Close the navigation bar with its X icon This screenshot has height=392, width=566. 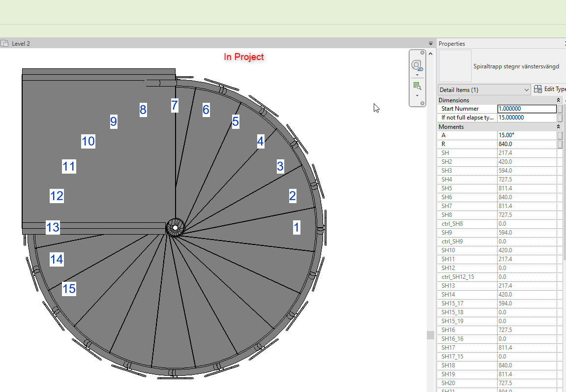pos(422,52)
